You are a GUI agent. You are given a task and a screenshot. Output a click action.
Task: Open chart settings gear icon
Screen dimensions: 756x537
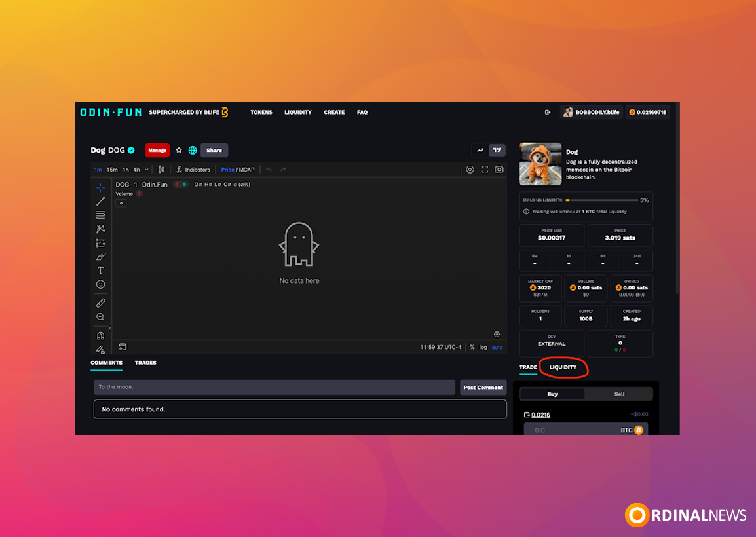[470, 169]
